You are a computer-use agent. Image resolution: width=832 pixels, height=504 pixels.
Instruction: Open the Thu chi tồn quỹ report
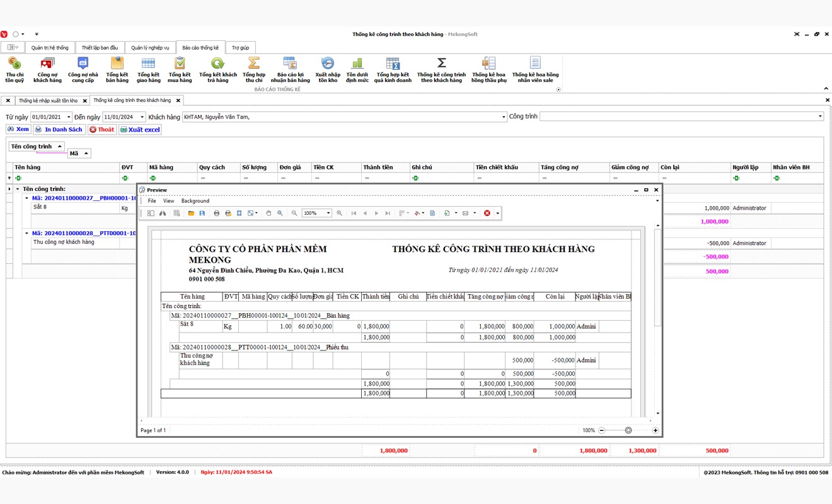click(x=14, y=69)
